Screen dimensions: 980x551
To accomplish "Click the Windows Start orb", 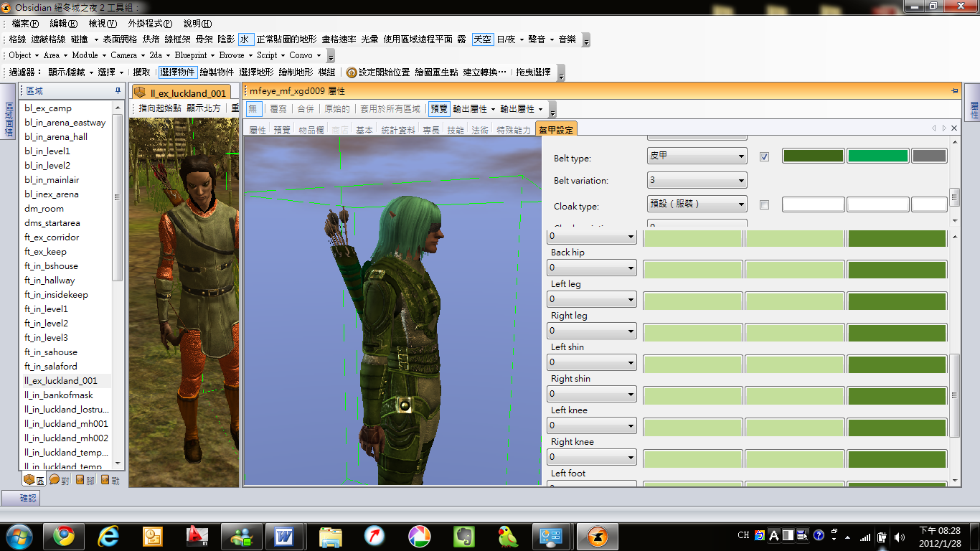I will click(19, 536).
